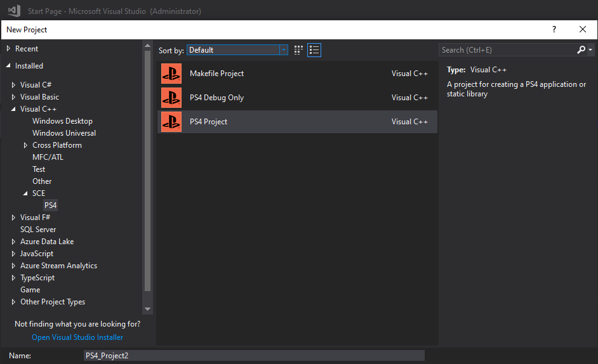
Task: Switch to small icons grid view
Action: pyautogui.click(x=298, y=50)
